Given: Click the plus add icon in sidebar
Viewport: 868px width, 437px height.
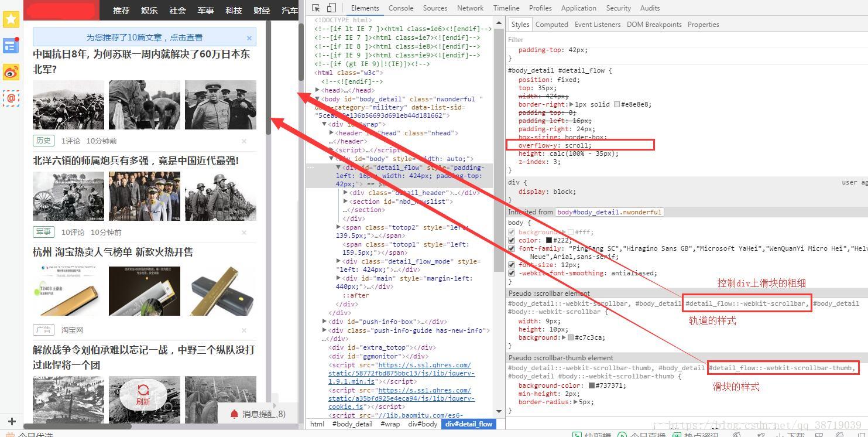Looking at the screenshot, I should click(x=11, y=422).
